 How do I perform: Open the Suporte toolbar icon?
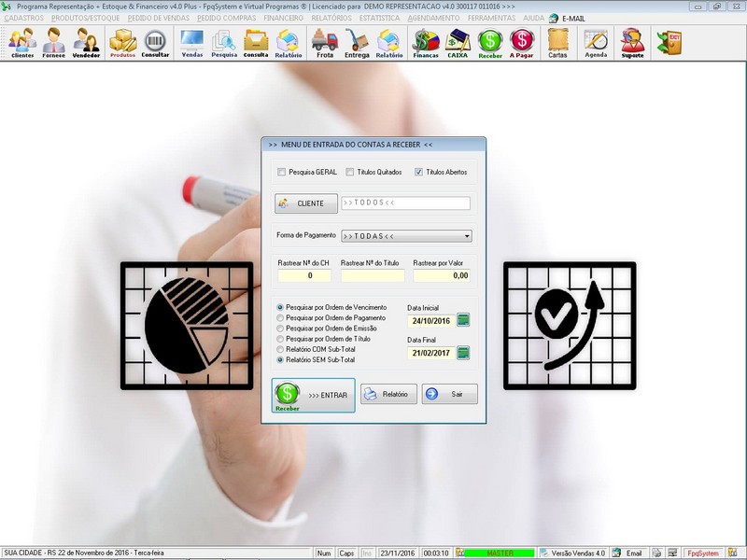tap(632, 42)
